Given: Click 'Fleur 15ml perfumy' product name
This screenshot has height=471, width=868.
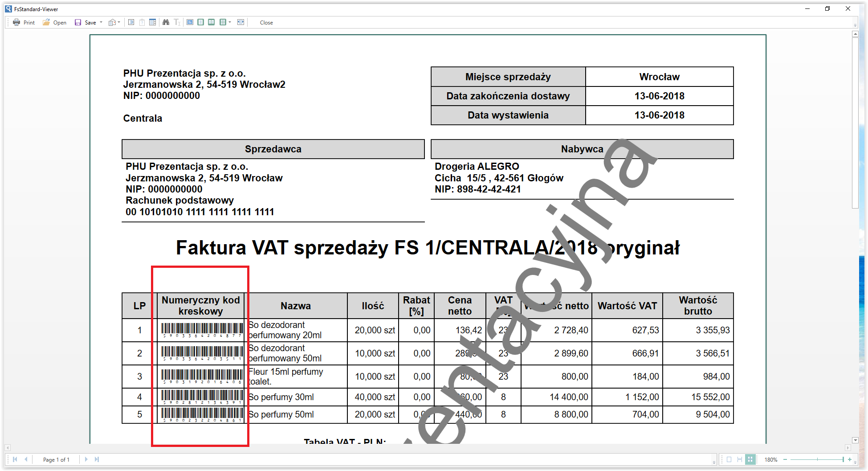Looking at the screenshot, I should (x=286, y=372).
